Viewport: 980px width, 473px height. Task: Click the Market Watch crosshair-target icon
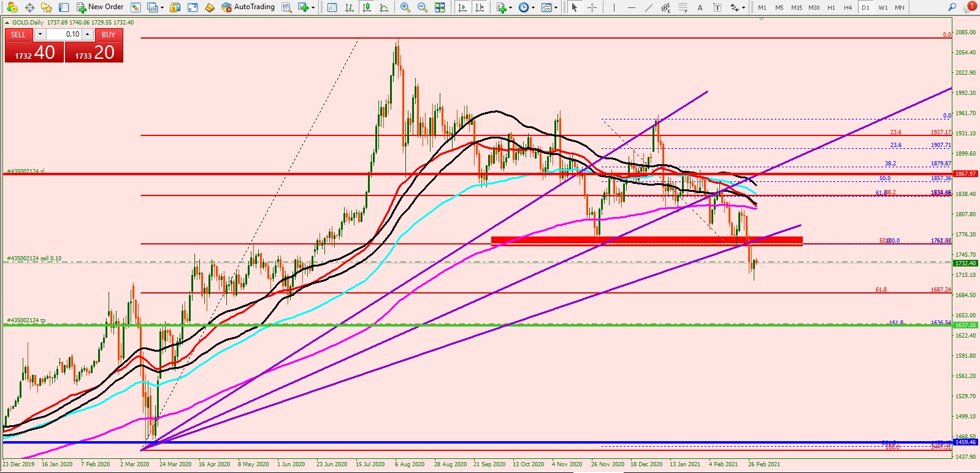[29, 7]
